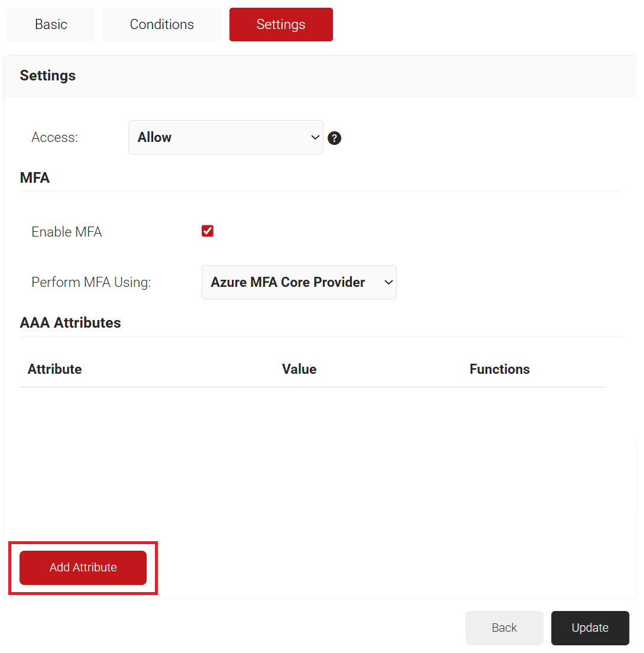Click the MFA section heading
Image resolution: width=644 pixels, height=653 pixels.
coord(35,177)
